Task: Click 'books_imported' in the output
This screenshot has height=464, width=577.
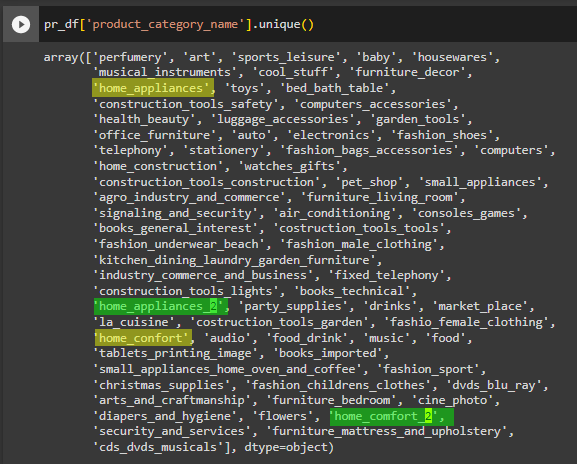Action: point(328,354)
